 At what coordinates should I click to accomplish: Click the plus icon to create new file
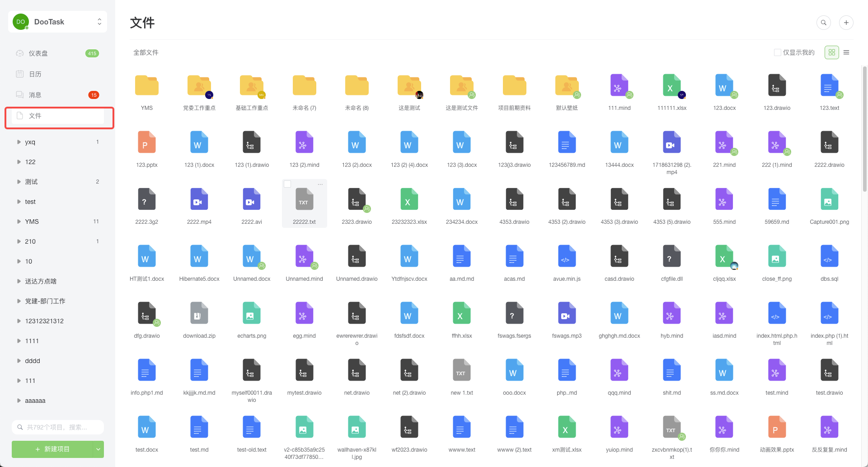click(x=846, y=22)
